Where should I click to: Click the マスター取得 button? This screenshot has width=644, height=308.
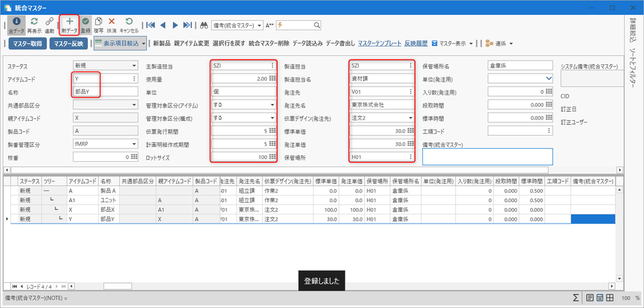click(x=27, y=44)
